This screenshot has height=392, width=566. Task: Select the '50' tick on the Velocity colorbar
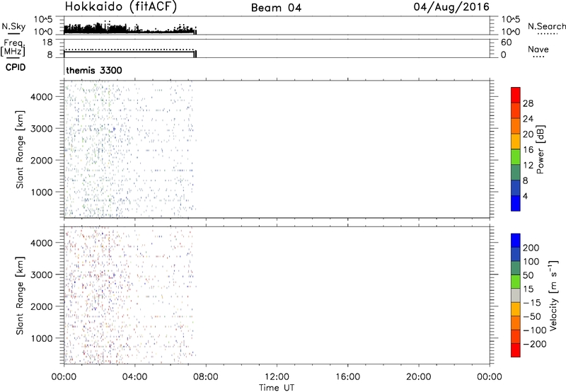(x=528, y=275)
